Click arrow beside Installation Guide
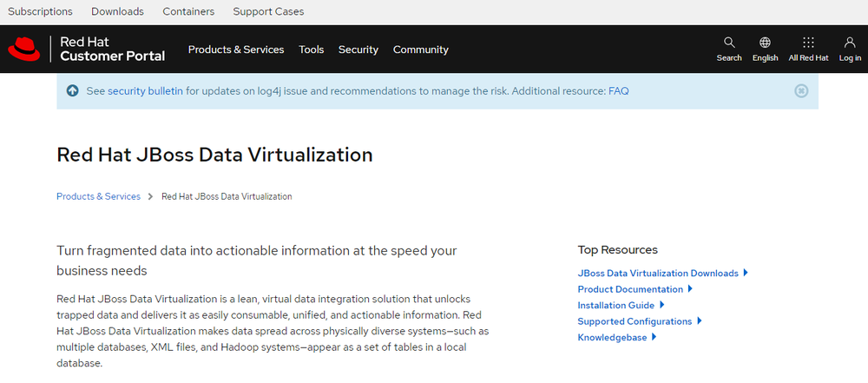Image resolution: width=868 pixels, height=383 pixels. tap(662, 305)
